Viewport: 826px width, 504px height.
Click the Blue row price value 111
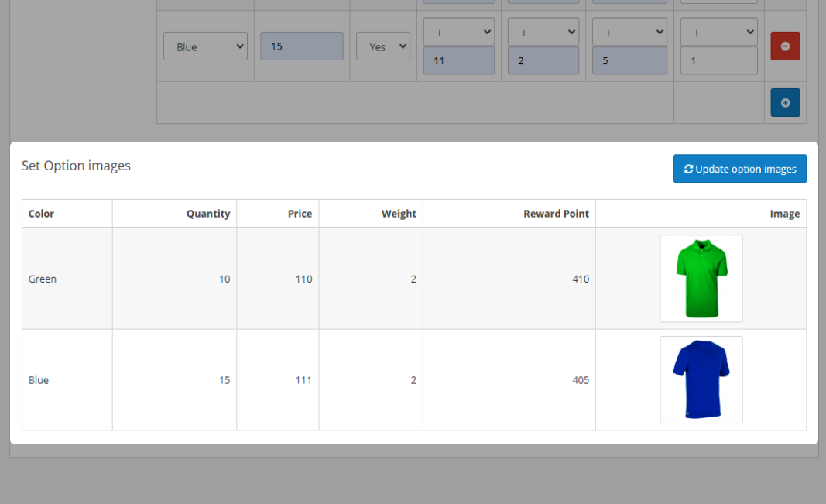[303, 380]
